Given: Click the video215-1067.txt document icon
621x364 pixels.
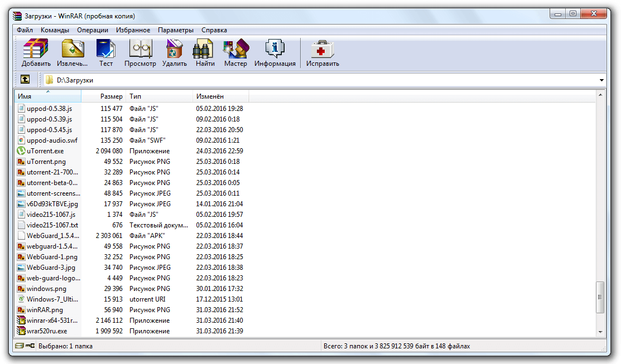Looking at the screenshot, I should (21, 225).
